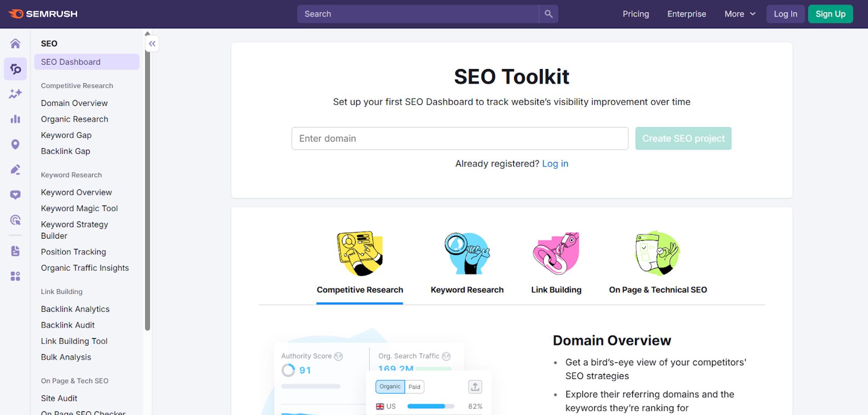This screenshot has height=415, width=868.
Task: Click the Domain Overview heading in content
Action: (612, 340)
